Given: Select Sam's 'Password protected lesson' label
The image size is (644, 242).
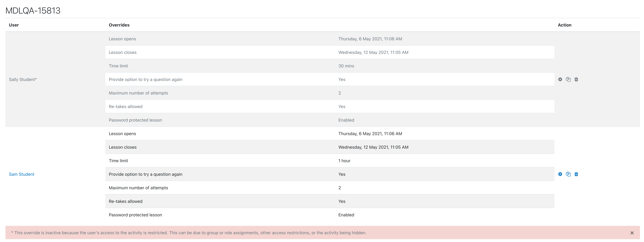Looking at the screenshot, I should coord(135,215).
